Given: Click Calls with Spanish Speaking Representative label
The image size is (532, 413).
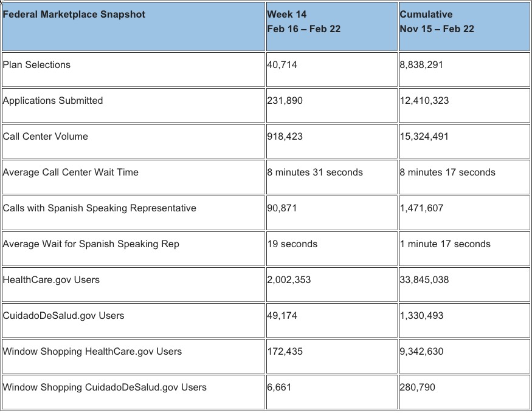Looking at the screenshot, I should (x=100, y=208).
